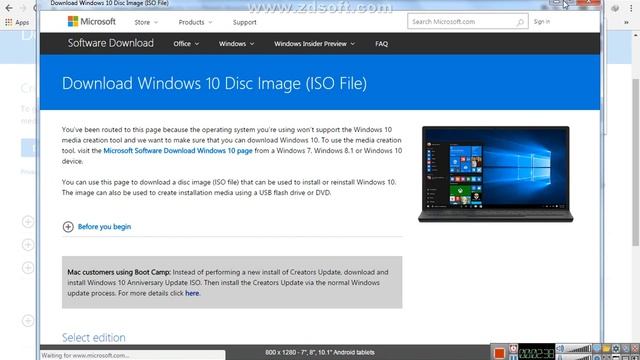Click the Sign in link

542,22
